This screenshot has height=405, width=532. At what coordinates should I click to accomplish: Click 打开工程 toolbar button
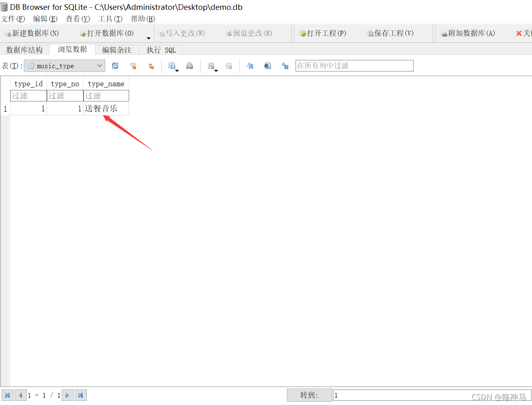click(x=323, y=33)
